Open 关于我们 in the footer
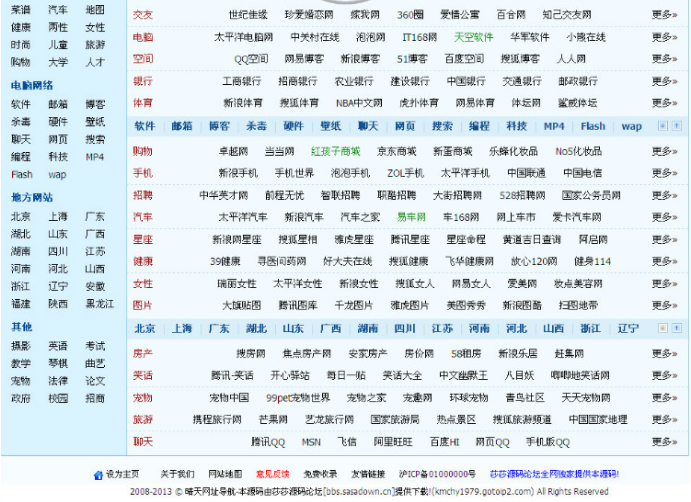Image resolution: width=691 pixels, height=502 pixels. pos(177,474)
